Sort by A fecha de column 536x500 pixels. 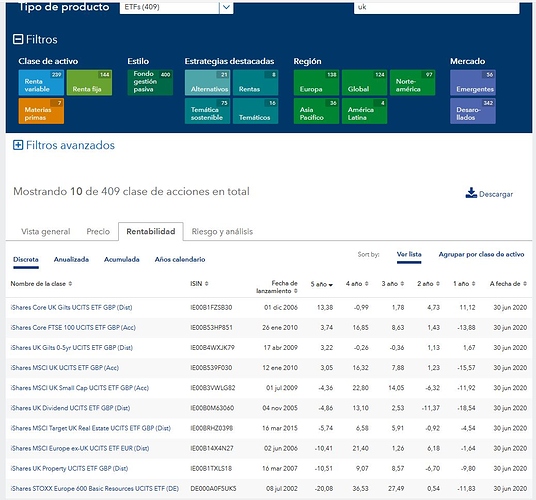tap(508, 284)
